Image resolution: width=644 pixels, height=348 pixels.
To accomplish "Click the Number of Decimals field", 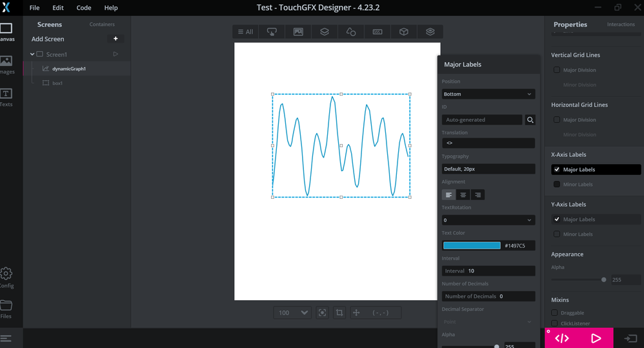I will click(x=488, y=296).
